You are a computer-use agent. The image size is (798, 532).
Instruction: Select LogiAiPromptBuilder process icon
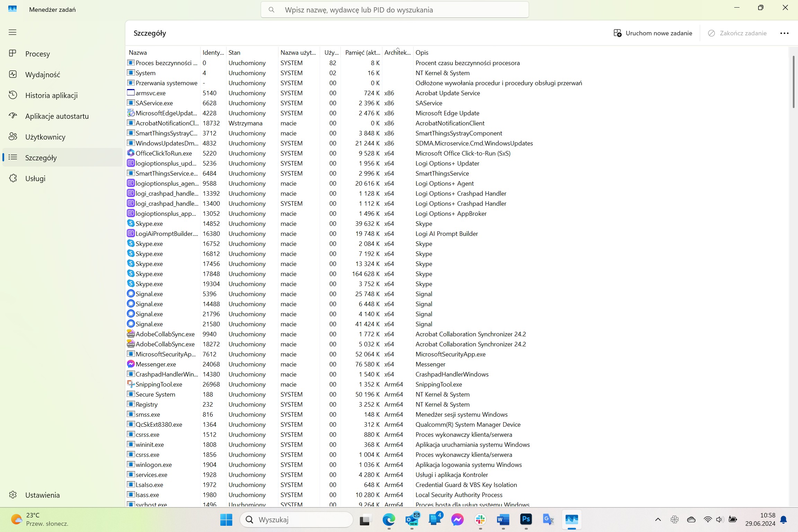click(x=131, y=233)
